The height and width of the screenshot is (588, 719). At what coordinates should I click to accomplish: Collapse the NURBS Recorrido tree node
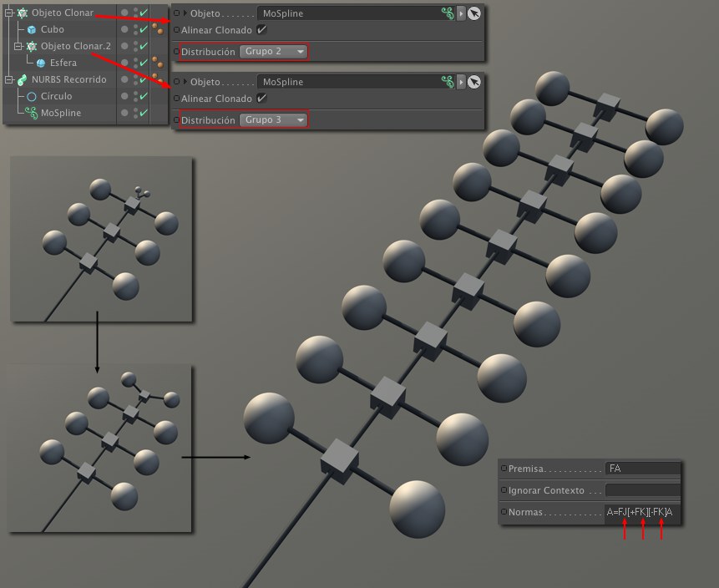tap(8, 79)
